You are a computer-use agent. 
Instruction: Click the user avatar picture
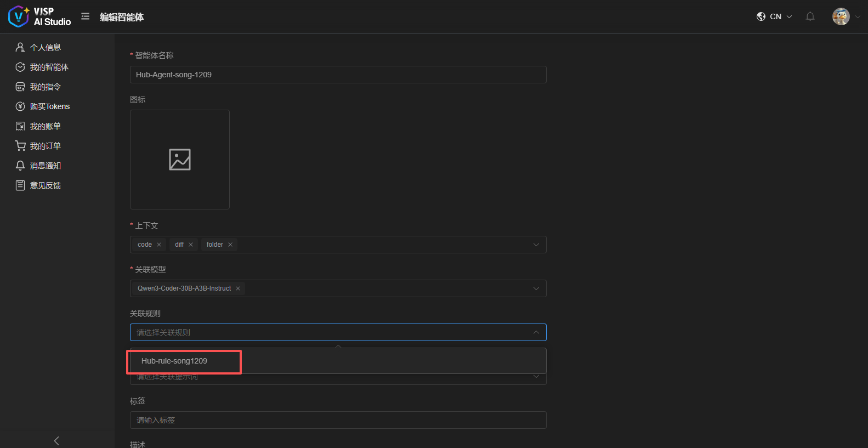point(841,16)
